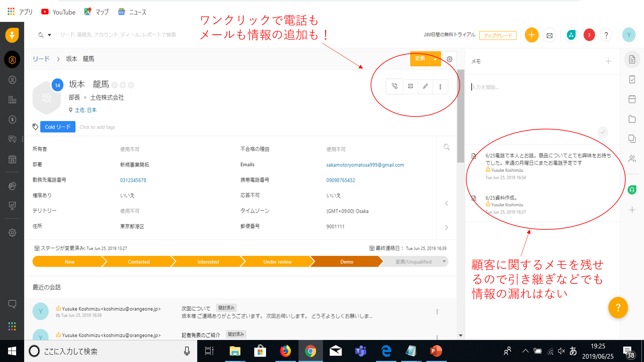The height and width of the screenshot is (362, 644).
Task: Open the lead settings gear icon
Action: (450, 59)
